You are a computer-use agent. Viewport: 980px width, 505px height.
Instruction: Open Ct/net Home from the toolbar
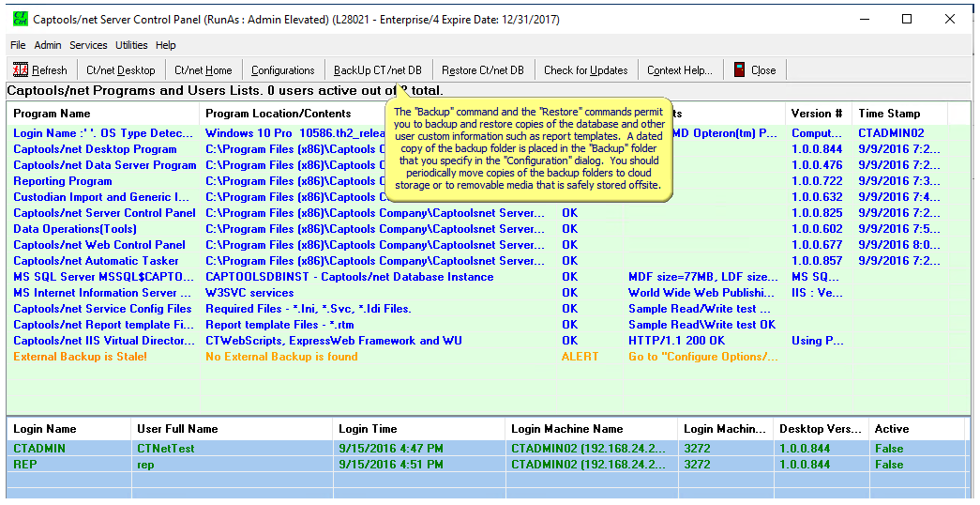pyautogui.click(x=203, y=70)
